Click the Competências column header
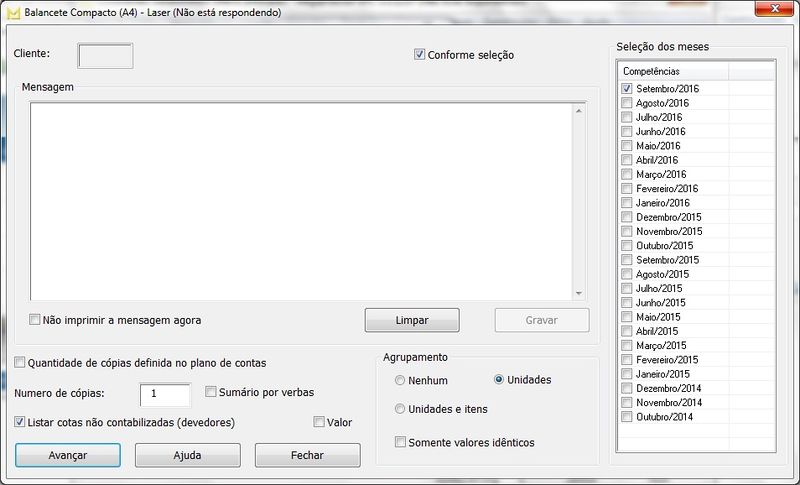800x485 pixels. pyautogui.click(x=672, y=72)
